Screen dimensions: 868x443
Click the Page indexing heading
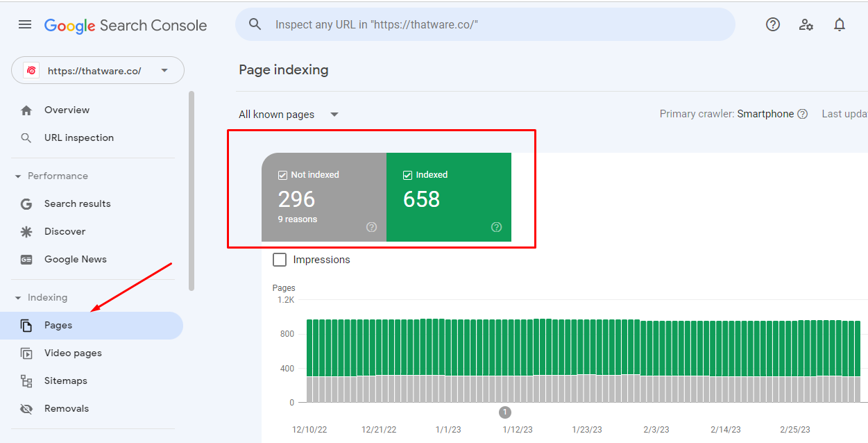(x=284, y=70)
